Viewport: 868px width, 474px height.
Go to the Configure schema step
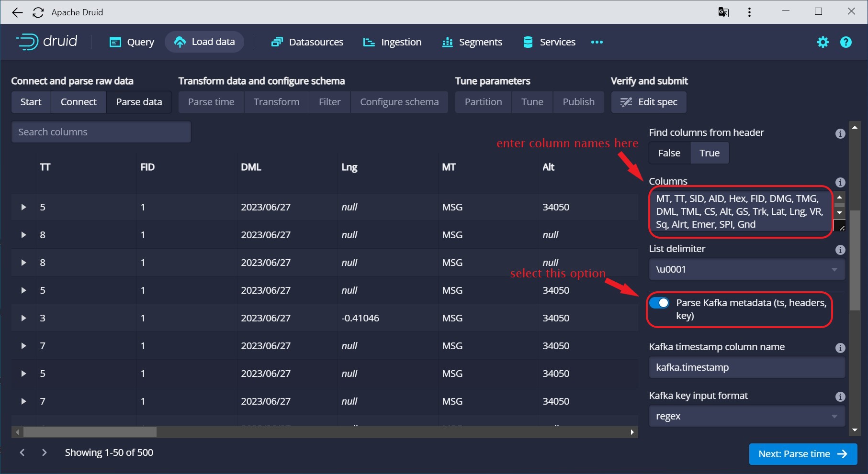pos(399,102)
